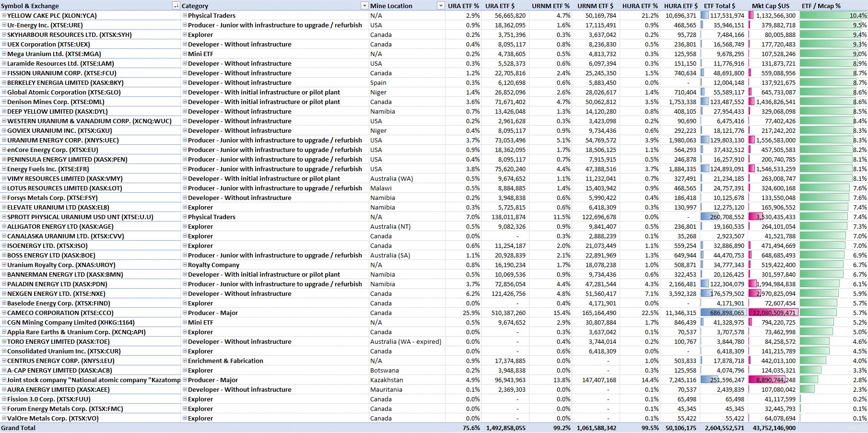Select Grand Total ETF total 2,604,552,571
Screen dimensions: 868x433
[725, 428]
